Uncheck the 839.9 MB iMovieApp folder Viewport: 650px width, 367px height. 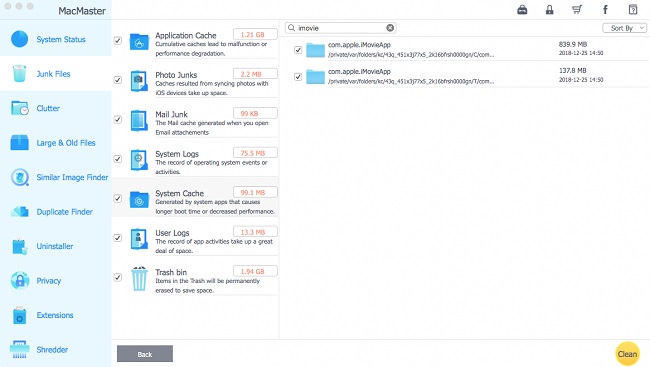(298, 50)
